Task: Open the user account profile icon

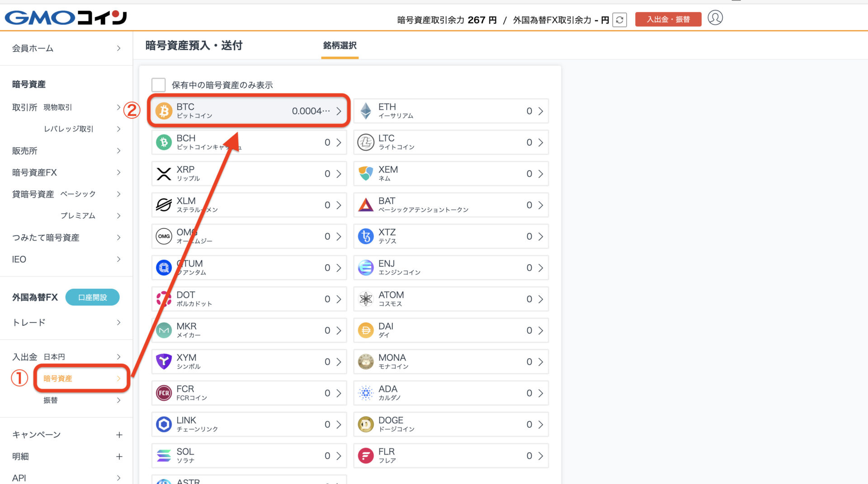Action: (x=715, y=18)
